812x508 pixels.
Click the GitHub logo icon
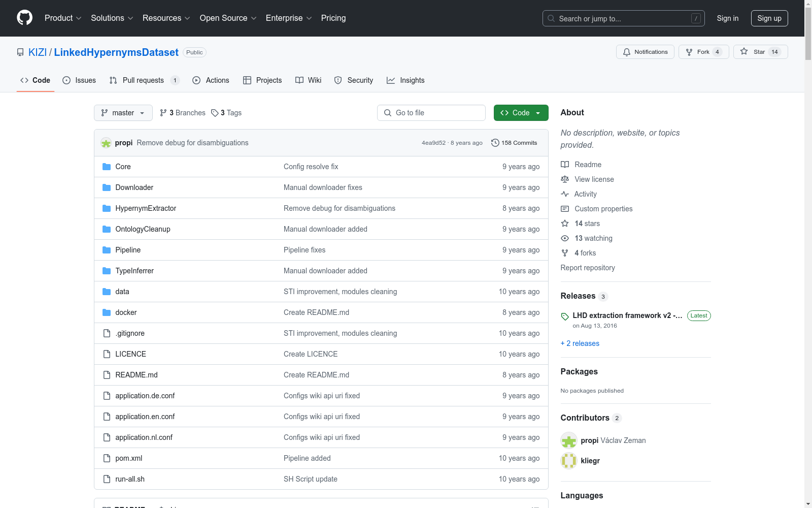[x=24, y=18]
